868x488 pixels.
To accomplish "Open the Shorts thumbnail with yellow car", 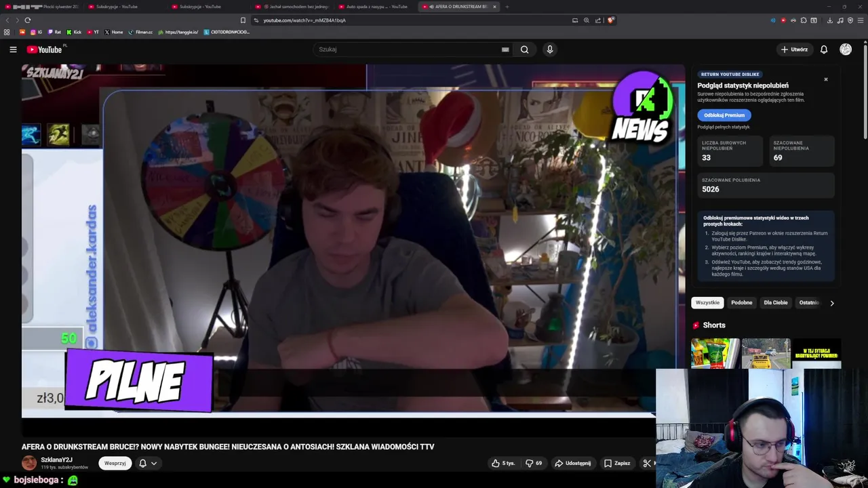I will coord(766,353).
